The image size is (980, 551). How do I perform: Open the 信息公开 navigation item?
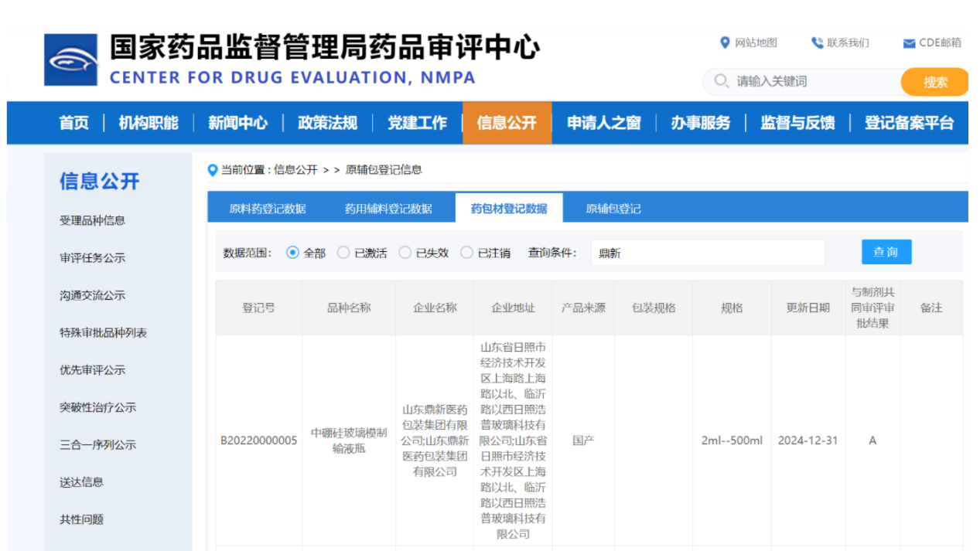(x=507, y=123)
